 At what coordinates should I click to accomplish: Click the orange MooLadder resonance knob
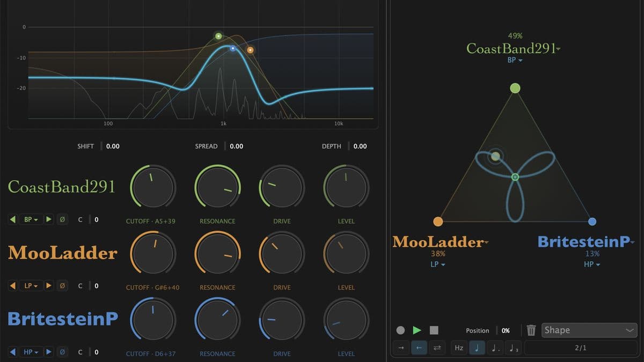pos(217,253)
